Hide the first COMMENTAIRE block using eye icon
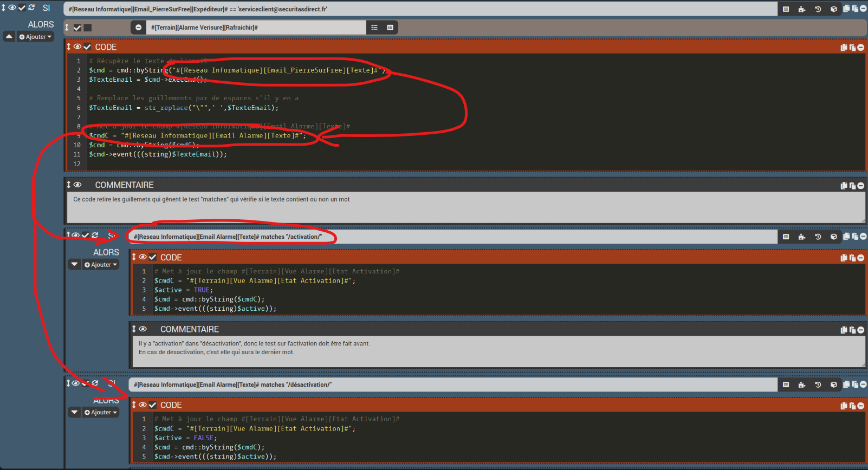The height and width of the screenshot is (470, 868). pyautogui.click(x=77, y=185)
